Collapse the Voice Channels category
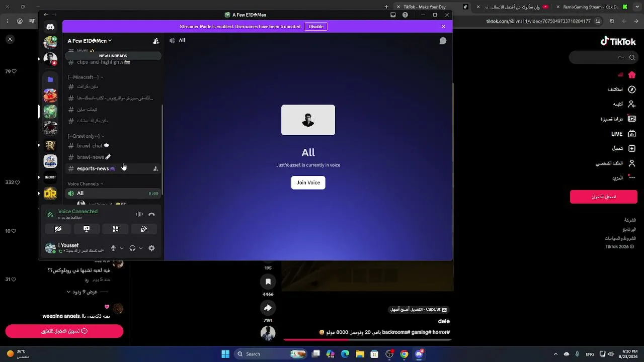 (x=85, y=184)
